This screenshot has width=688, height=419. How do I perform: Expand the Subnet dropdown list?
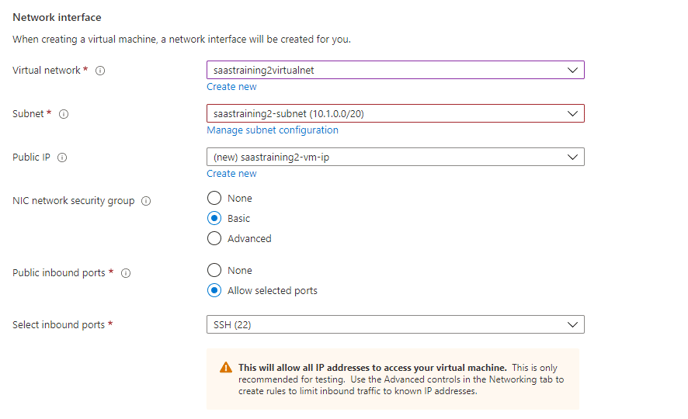[x=395, y=114]
